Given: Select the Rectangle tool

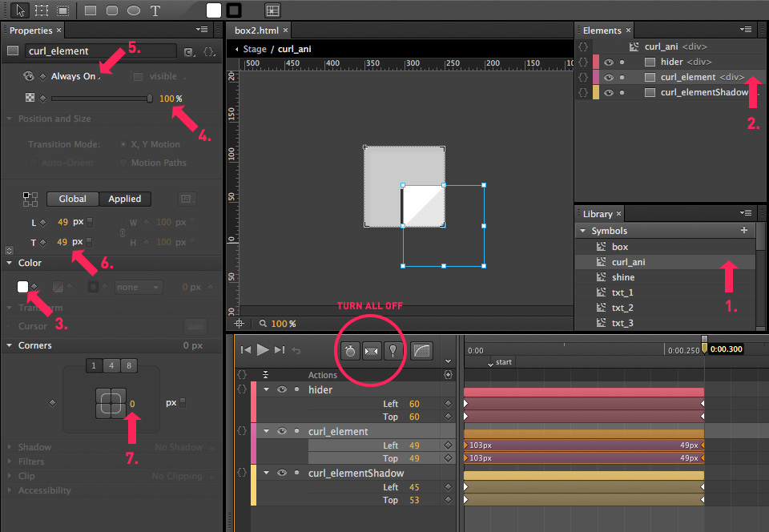Looking at the screenshot, I should click(91, 10).
